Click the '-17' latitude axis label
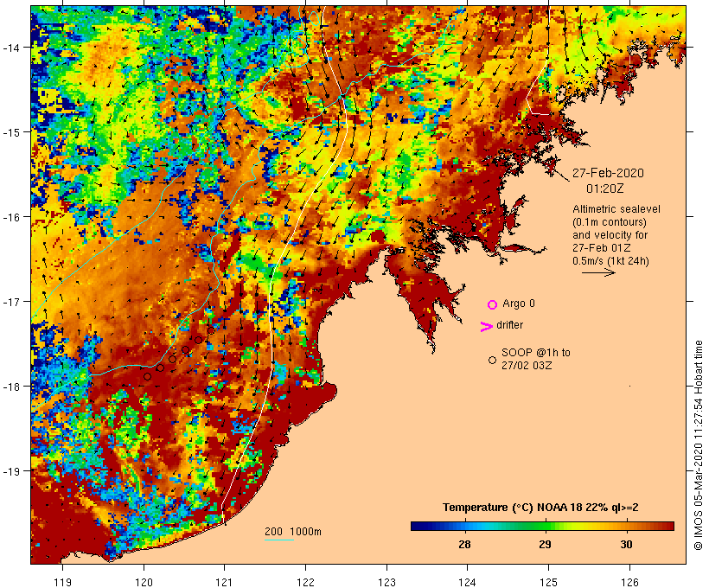This screenshot has height=588, width=709. [x=11, y=301]
